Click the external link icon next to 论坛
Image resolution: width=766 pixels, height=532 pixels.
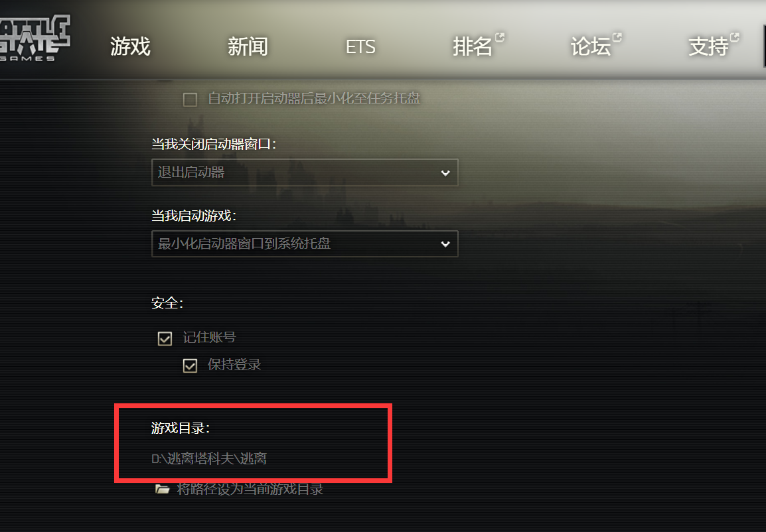click(x=617, y=37)
